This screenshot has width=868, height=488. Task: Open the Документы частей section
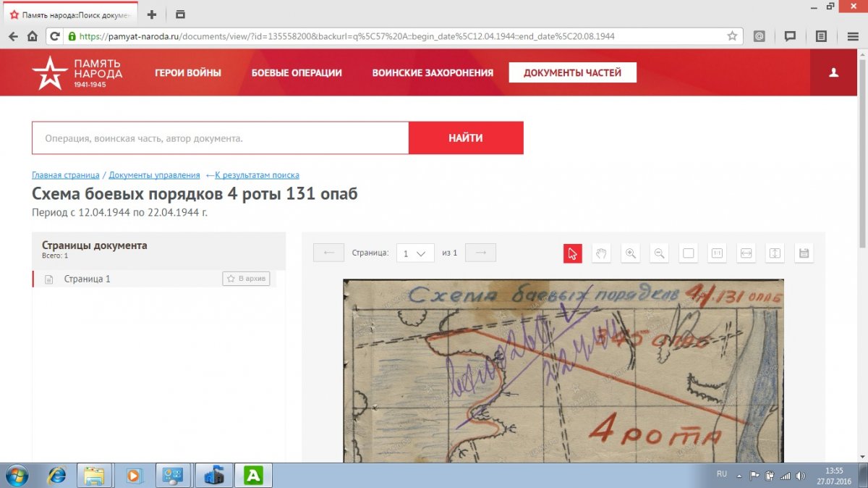tap(573, 72)
